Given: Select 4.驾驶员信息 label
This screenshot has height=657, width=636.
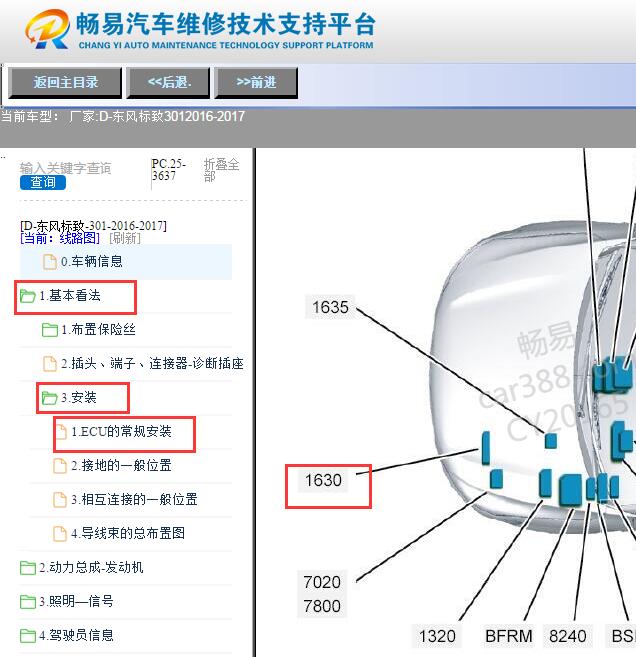Looking at the screenshot, I should [76, 635].
